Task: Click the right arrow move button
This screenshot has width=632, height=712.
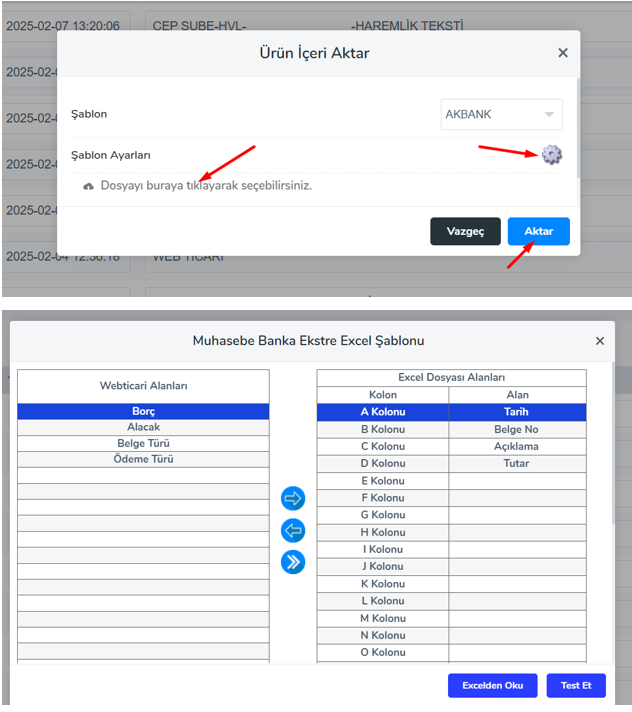Action: tap(293, 498)
